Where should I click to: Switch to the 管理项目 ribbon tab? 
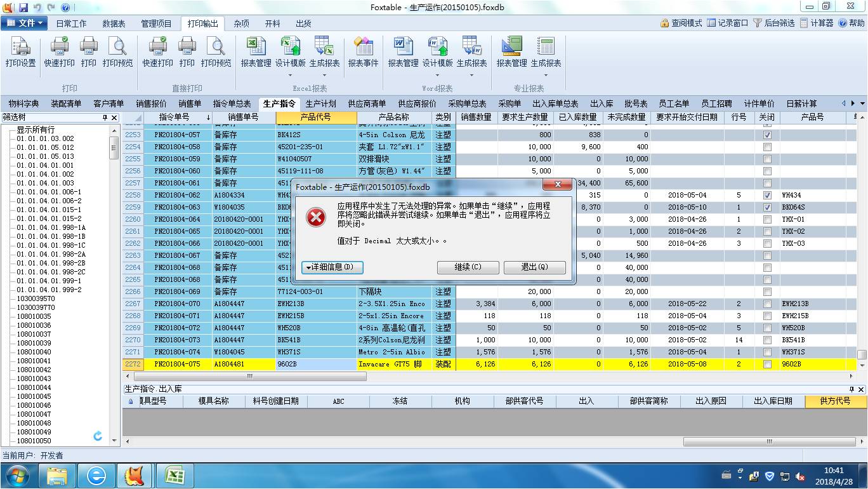coord(156,23)
